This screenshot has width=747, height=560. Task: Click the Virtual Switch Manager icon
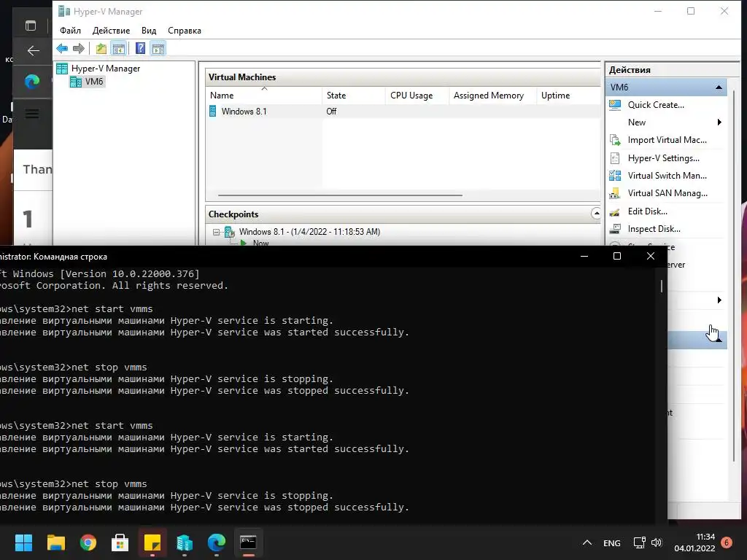[x=615, y=176]
